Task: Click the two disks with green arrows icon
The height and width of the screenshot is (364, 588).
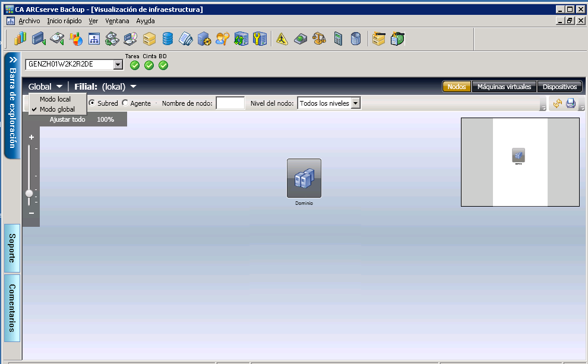Action: point(112,39)
